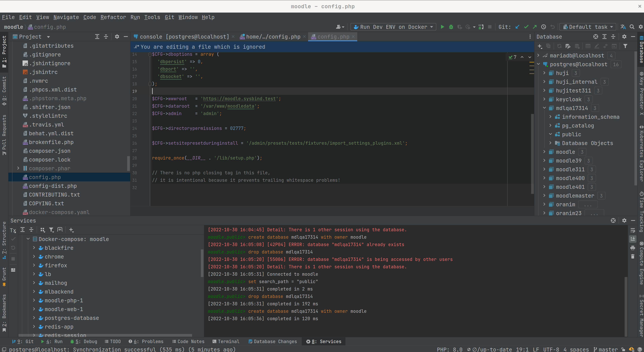Toggle scroll to end in Services console

tap(633, 239)
